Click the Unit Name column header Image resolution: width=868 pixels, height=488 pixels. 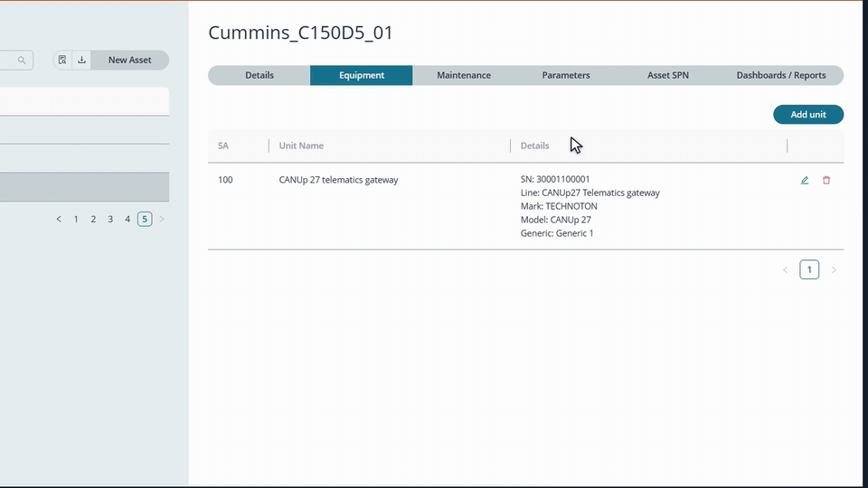(x=301, y=145)
